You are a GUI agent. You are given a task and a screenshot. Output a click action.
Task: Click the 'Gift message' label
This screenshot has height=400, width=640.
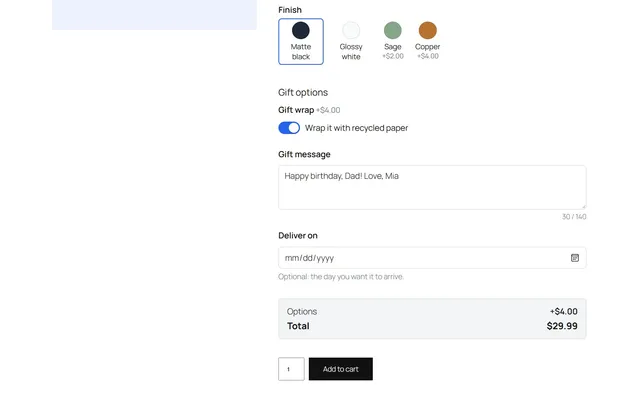304,154
